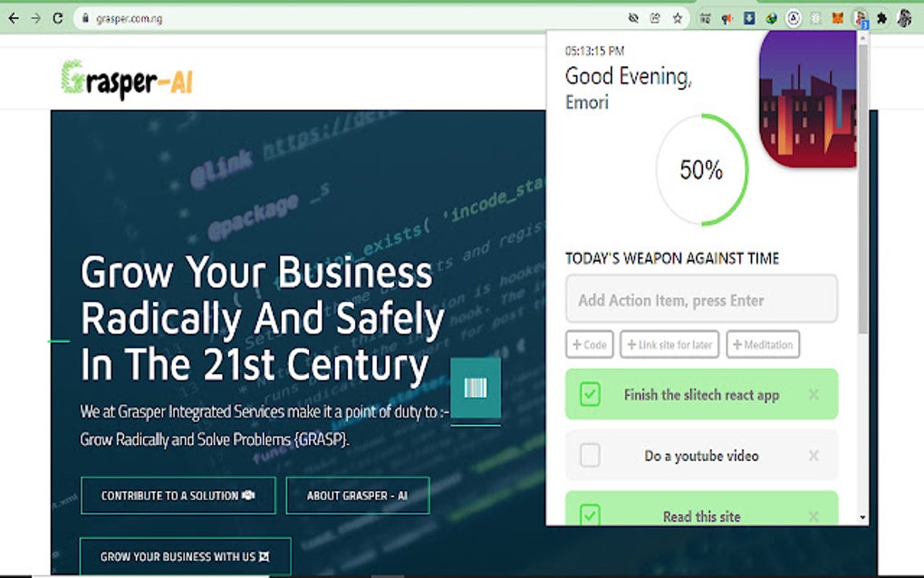The width and height of the screenshot is (924, 578).
Task: Click the 05:13:15 PM clock text
Action: pos(594,51)
